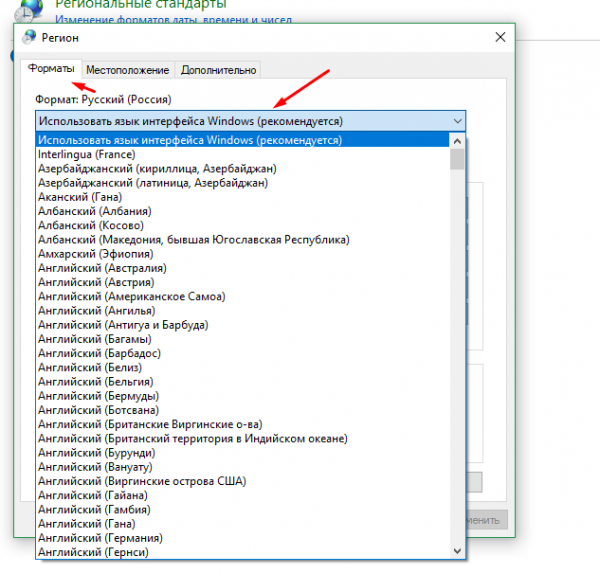Image resolution: width=600 pixels, height=574 pixels.
Task: Select Interlingua (France)
Action: [x=243, y=155]
